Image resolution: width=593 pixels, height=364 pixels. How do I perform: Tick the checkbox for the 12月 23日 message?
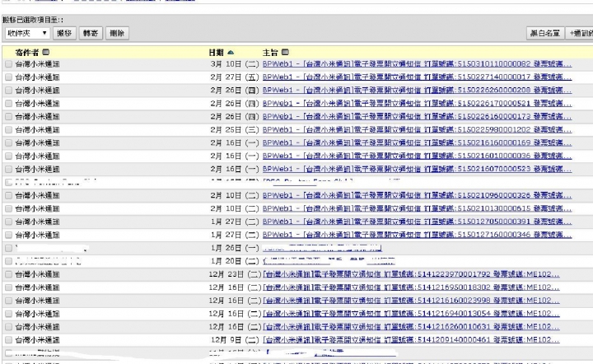pos(8,274)
